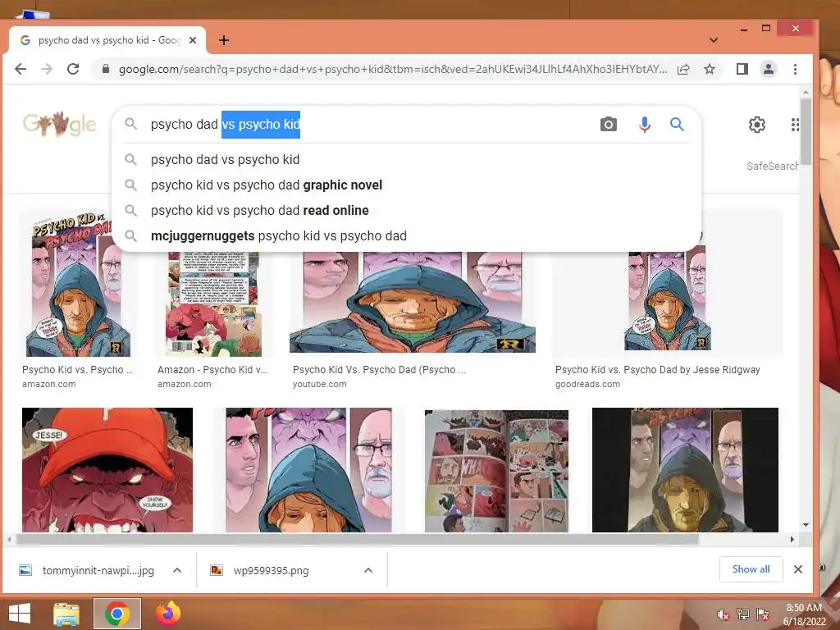The image size is (840, 630).
Task: Expand options for tommyinnit-nawpi download
Action: pos(177,571)
